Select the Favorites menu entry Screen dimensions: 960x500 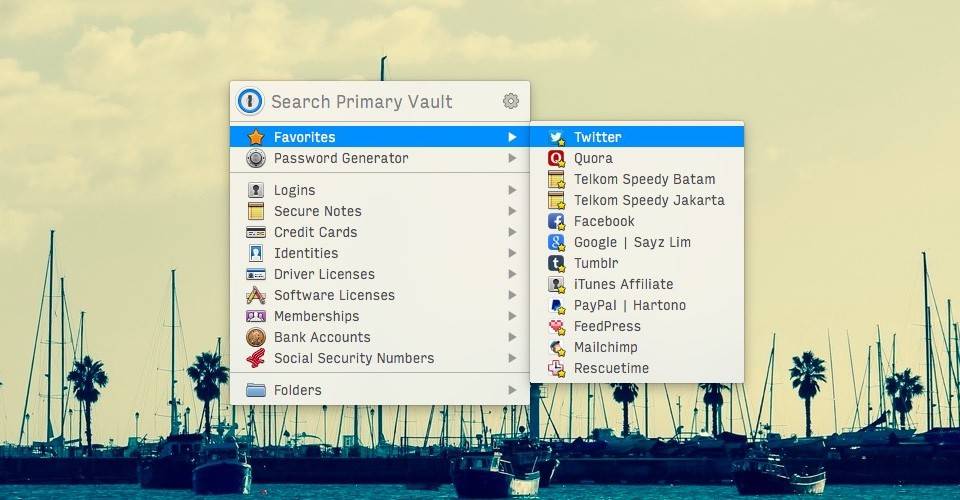click(380, 137)
